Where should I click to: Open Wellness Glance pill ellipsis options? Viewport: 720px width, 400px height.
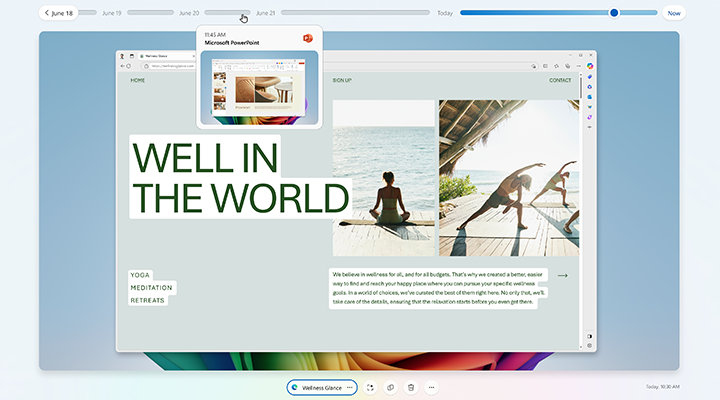350,388
